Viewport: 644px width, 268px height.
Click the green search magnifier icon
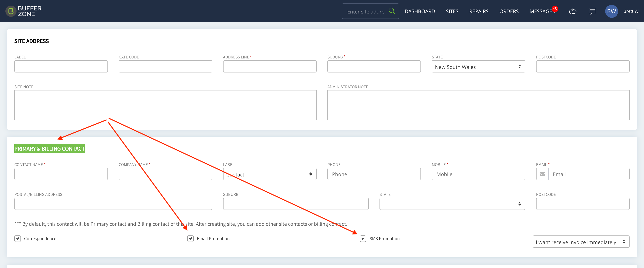point(392,11)
